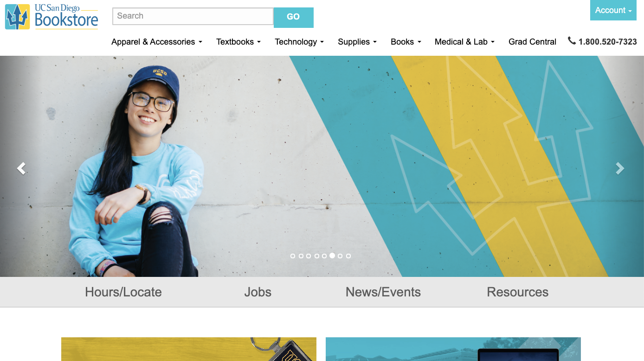The image size is (644, 361).
Task: Open the Supplies menu
Action: [x=357, y=42]
